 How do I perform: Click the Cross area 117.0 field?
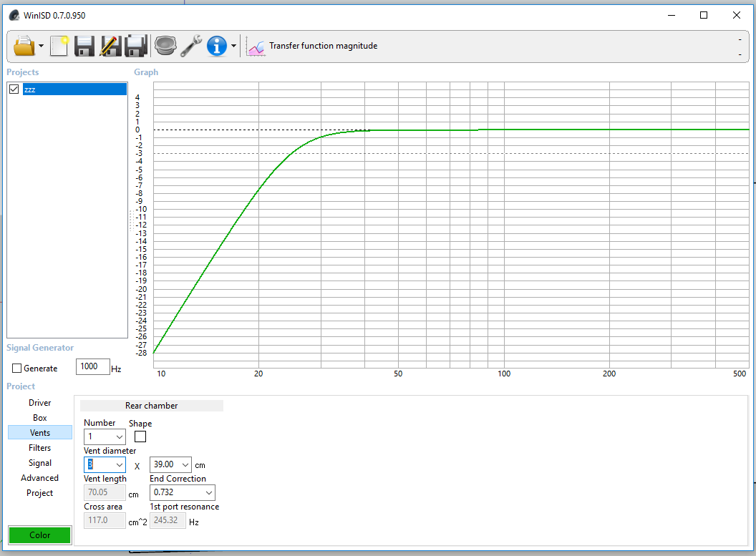pos(105,520)
